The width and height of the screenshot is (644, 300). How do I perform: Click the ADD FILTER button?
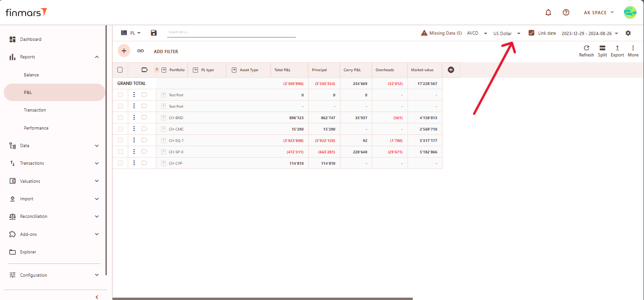tap(166, 51)
